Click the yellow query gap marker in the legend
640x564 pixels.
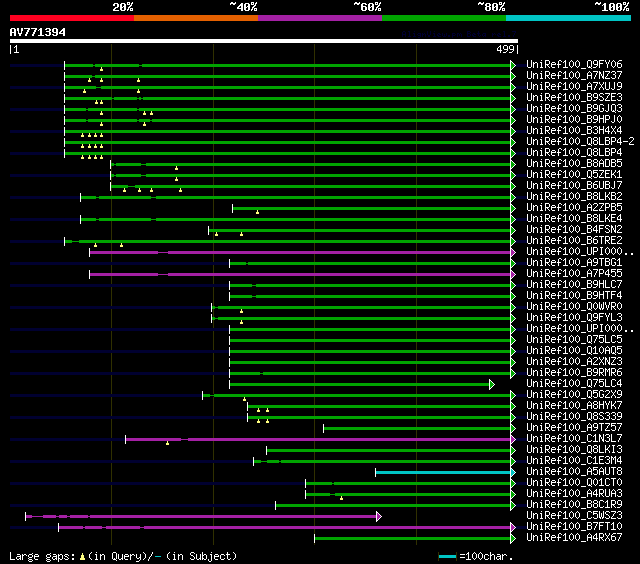(82, 556)
